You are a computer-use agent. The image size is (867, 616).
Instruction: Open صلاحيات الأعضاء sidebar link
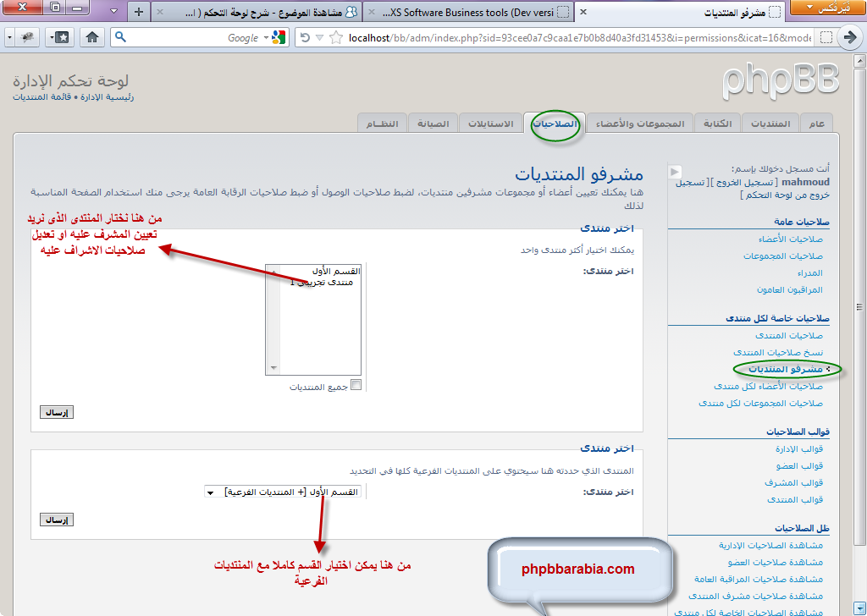[x=790, y=239]
